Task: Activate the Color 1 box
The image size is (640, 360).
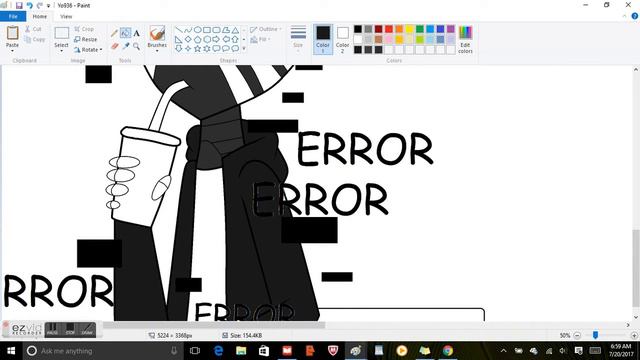Action: click(323, 39)
